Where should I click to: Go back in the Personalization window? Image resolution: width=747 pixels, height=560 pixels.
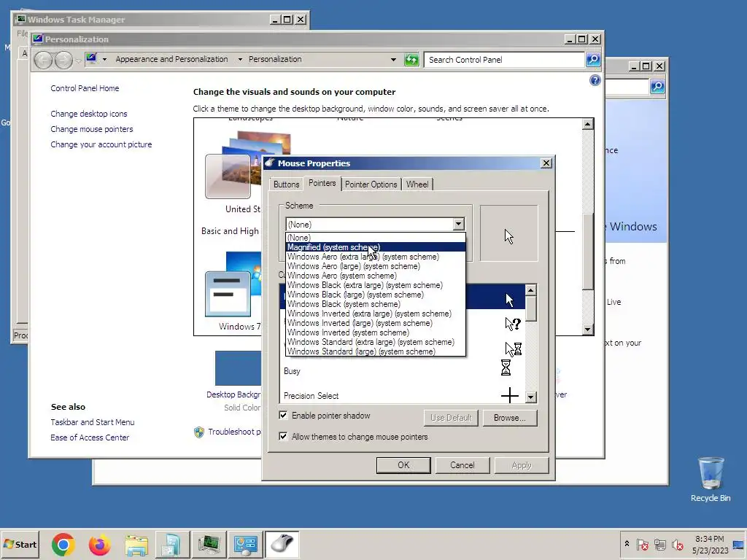43,60
